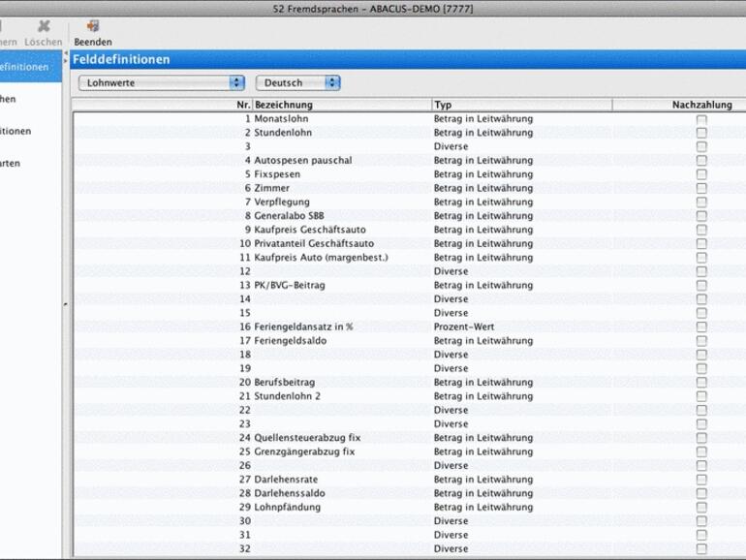Click the Beenden exit icon in toolbar
The image size is (746, 560).
(x=93, y=27)
